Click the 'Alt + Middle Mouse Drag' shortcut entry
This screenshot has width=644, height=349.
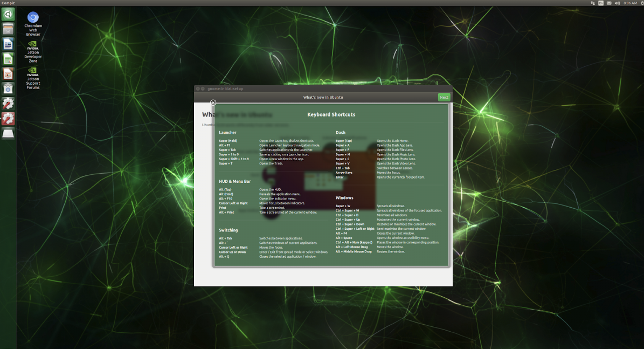tap(354, 251)
